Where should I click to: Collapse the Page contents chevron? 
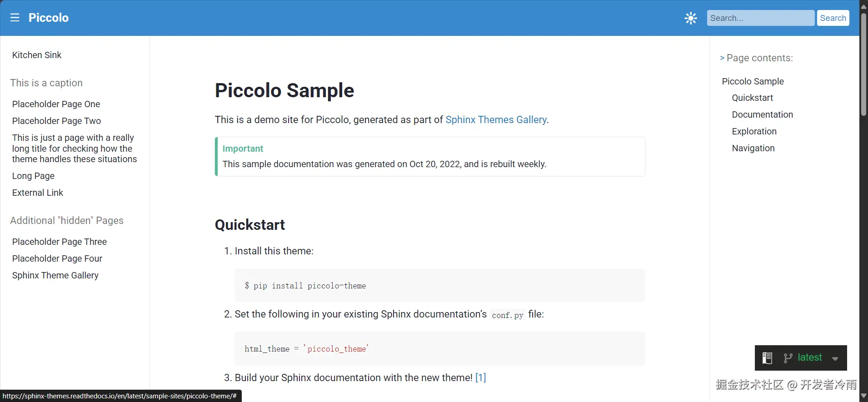pos(722,58)
